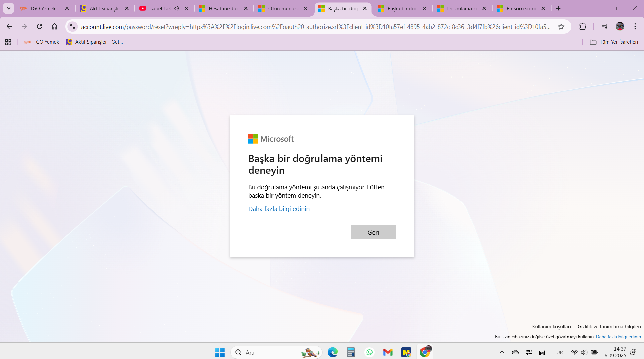Switch to Doğrulama tab
644x359 pixels.
(x=460, y=9)
